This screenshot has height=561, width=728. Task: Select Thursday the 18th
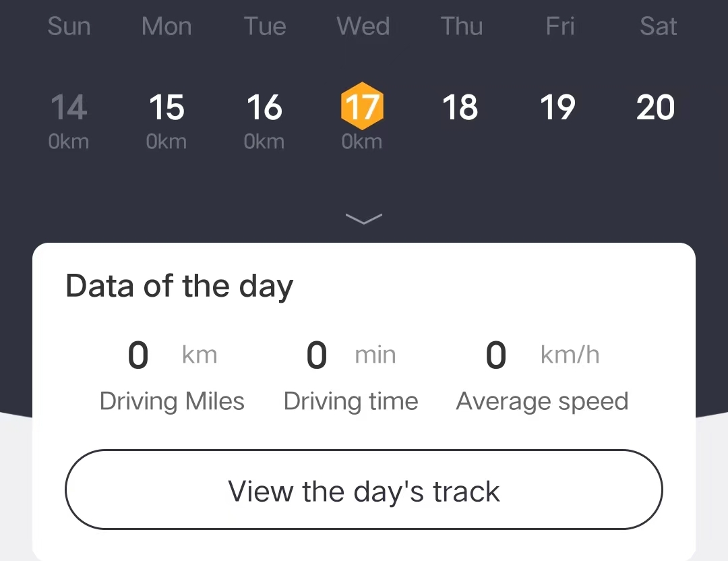tap(460, 108)
